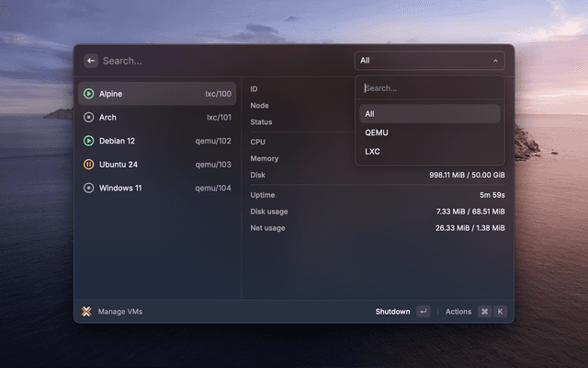Click the Manage VMs label
This screenshot has height=368, width=588.
(120, 312)
